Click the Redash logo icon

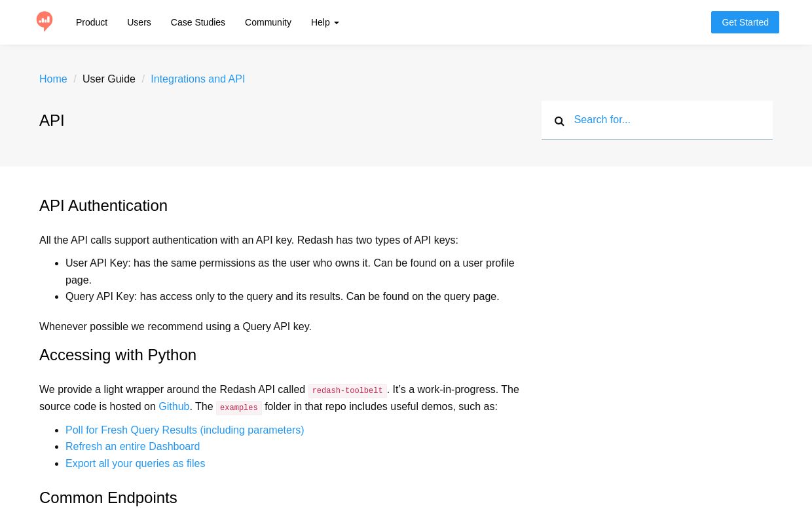coord(45,22)
